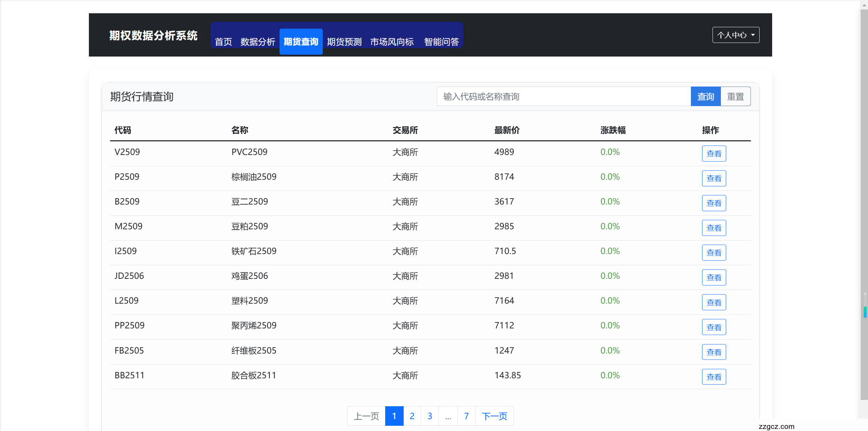Open the 个人中心 dropdown menu
This screenshot has height=431, width=868.
click(x=736, y=35)
